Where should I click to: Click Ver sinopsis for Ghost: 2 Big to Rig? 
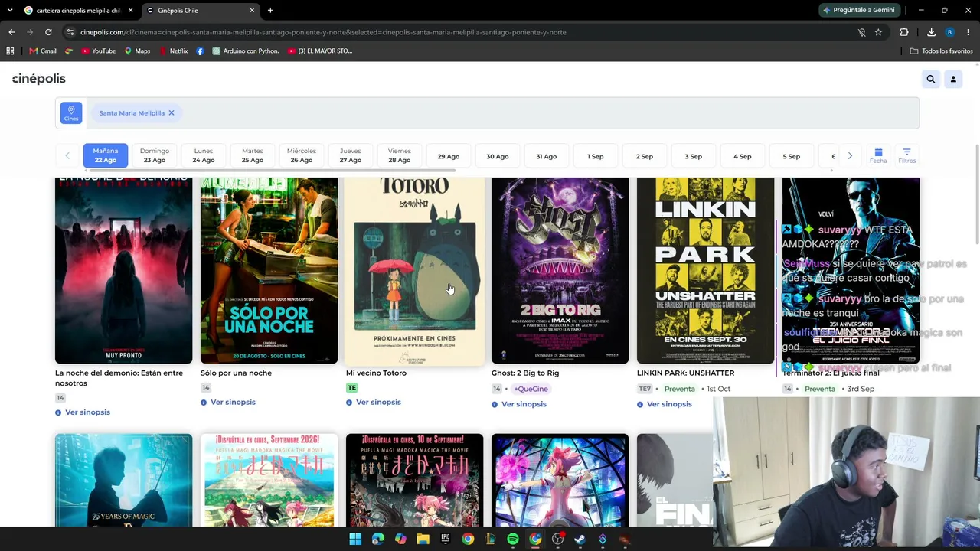tap(519, 404)
